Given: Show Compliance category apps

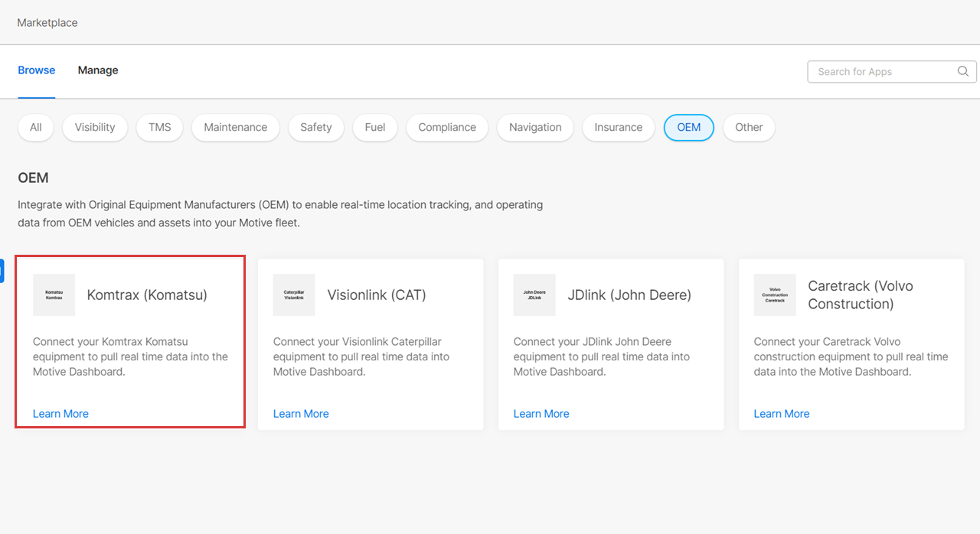Looking at the screenshot, I should pyautogui.click(x=447, y=128).
